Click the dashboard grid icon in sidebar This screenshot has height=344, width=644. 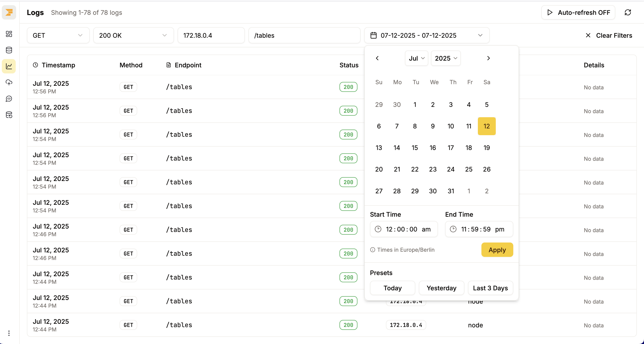(9, 34)
